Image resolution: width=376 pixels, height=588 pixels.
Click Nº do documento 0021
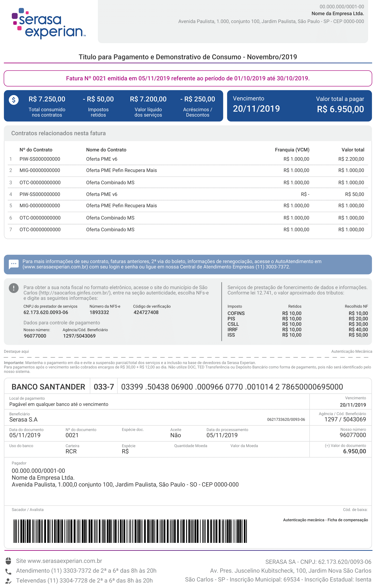coord(72,435)
